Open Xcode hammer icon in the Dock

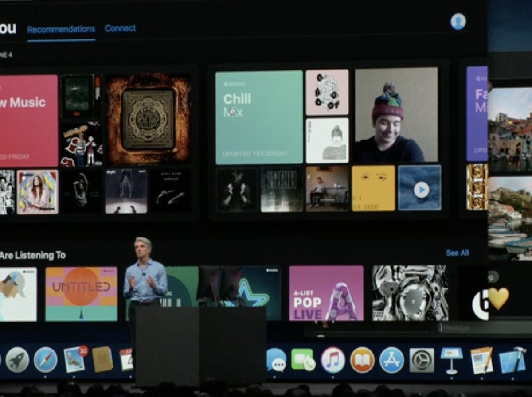pos(512,360)
